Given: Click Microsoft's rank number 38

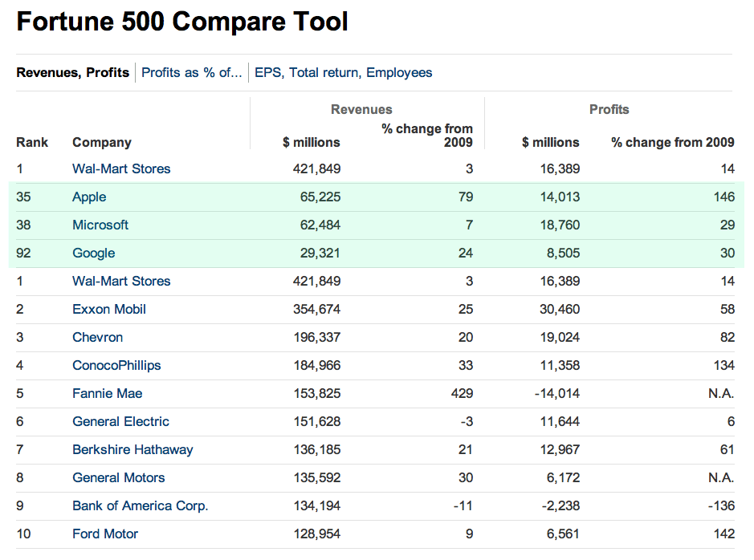Looking at the screenshot, I should [x=23, y=225].
